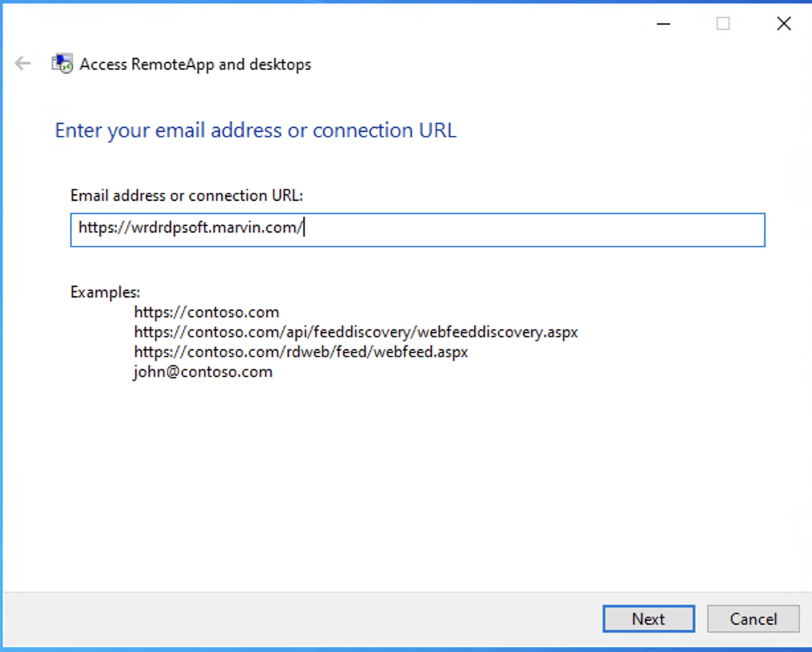
Task: Click the Cancel button
Action: [x=753, y=618]
